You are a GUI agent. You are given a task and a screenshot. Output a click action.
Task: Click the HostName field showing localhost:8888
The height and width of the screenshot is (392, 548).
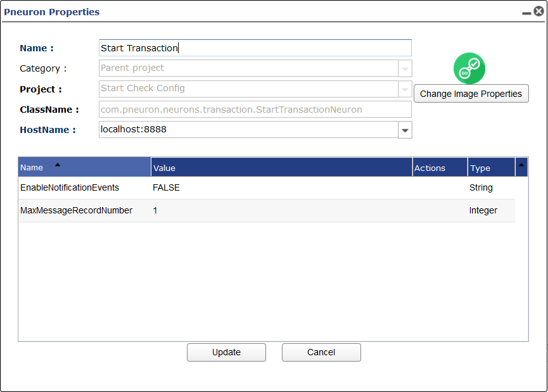coord(248,130)
